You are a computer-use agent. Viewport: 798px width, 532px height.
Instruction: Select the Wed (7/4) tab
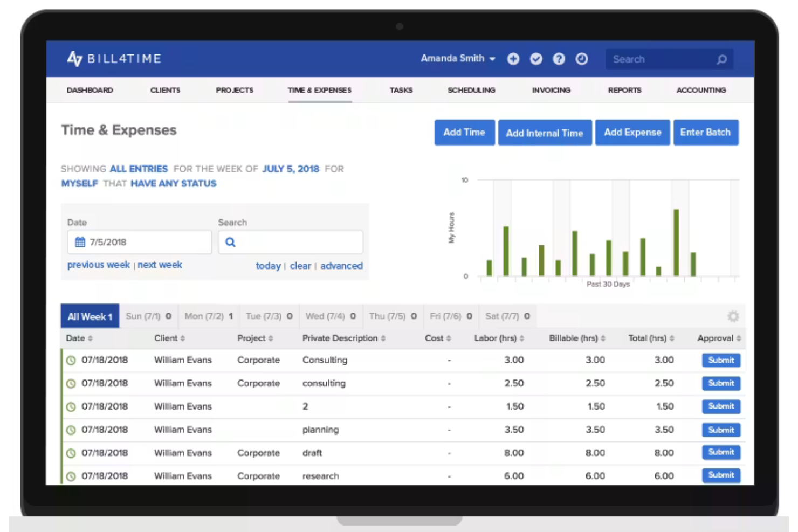click(x=331, y=316)
